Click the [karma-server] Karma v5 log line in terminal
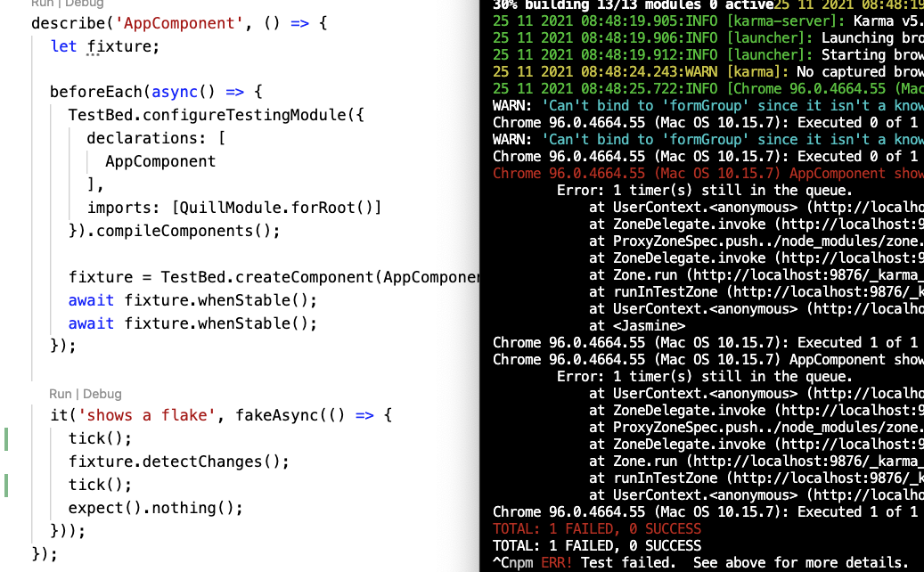This screenshot has width=924, height=572. pyautogui.click(x=707, y=21)
